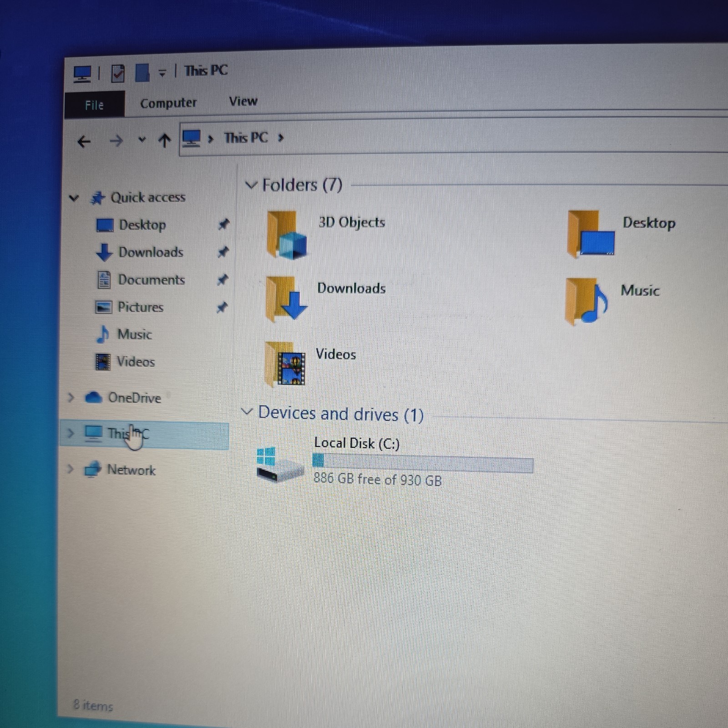Image resolution: width=728 pixels, height=728 pixels.
Task: Click the 8 items status bar text
Action: [x=93, y=705]
